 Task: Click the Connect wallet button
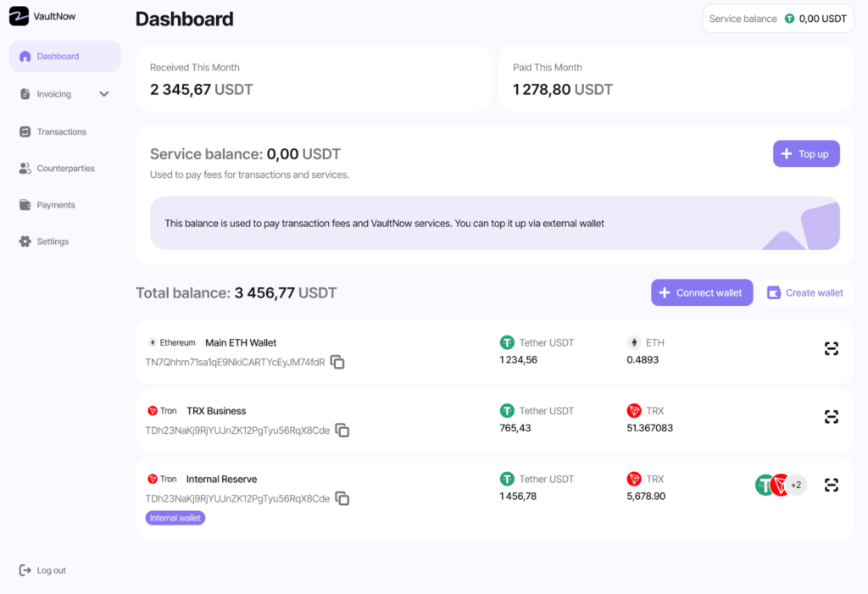coord(701,292)
